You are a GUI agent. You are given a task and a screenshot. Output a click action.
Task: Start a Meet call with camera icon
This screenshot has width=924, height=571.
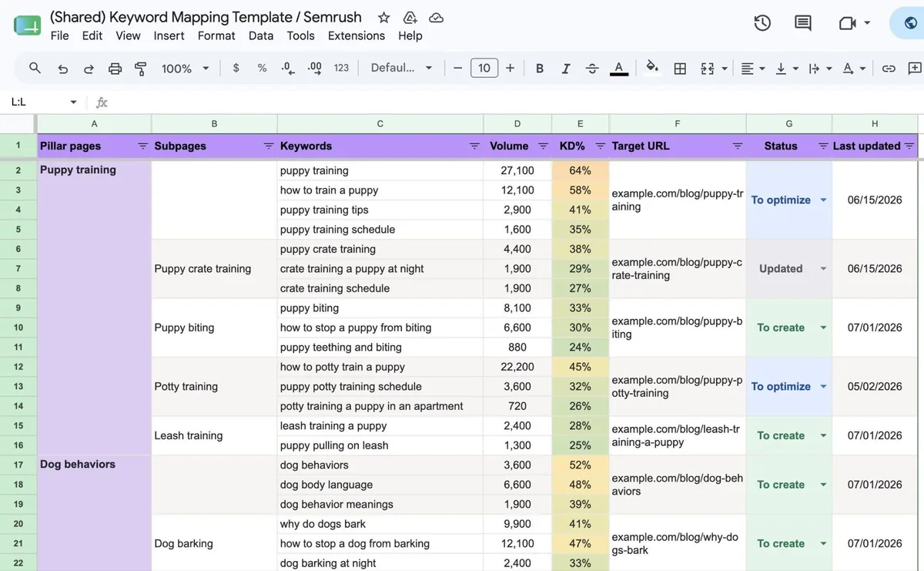(848, 23)
